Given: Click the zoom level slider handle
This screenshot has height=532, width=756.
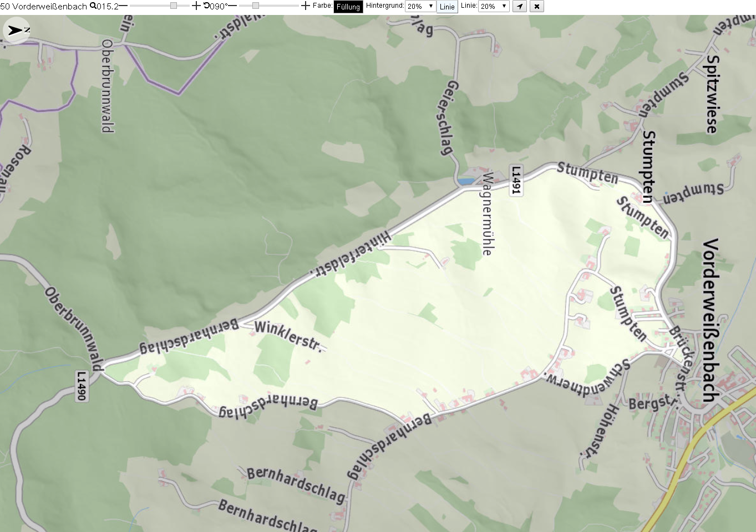Looking at the screenshot, I should 173,6.
